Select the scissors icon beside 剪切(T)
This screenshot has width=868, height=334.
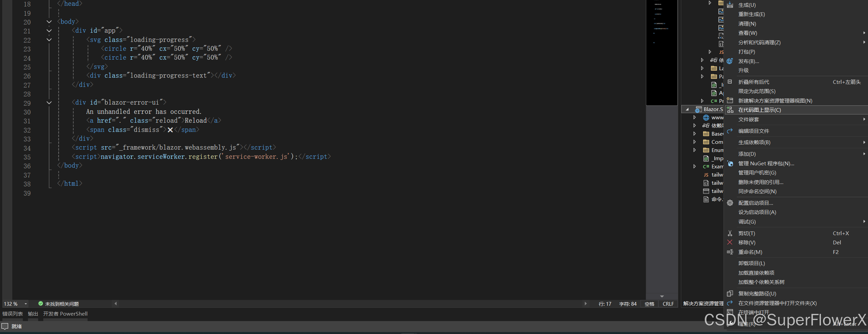730,233
